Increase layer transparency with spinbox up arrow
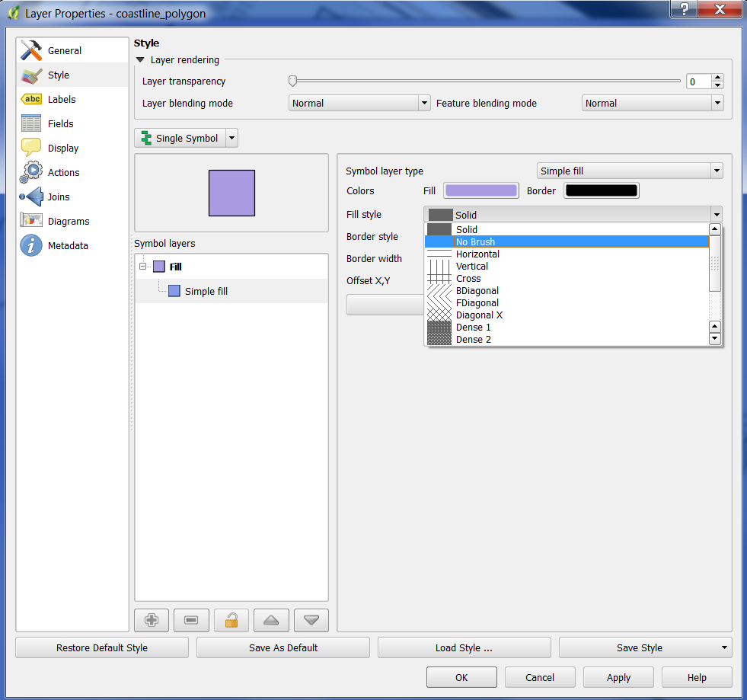This screenshot has height=700, width=747. [718, 78]
